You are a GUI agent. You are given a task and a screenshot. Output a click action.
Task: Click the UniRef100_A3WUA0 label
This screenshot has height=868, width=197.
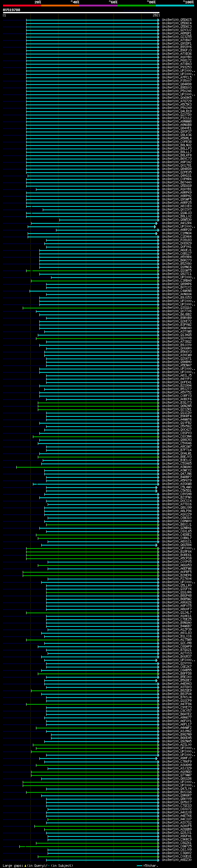coord(177,467)
